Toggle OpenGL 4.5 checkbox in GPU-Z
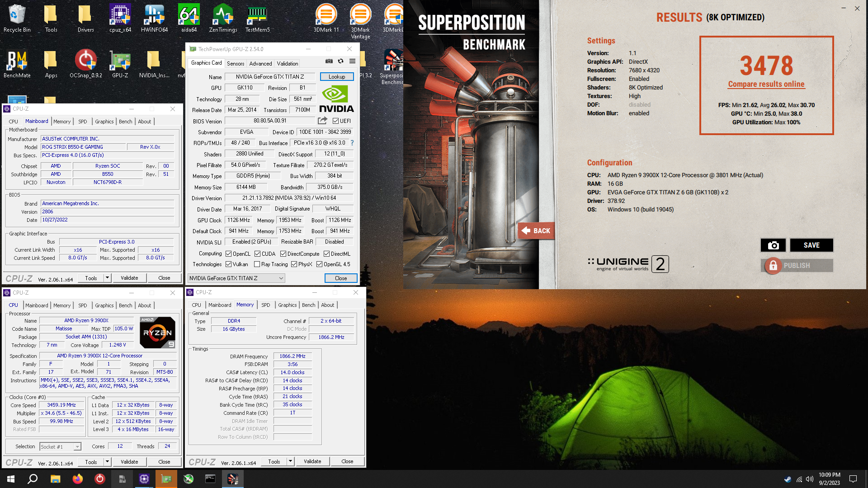Screen dimensions: 868x488 coord(320,264)
